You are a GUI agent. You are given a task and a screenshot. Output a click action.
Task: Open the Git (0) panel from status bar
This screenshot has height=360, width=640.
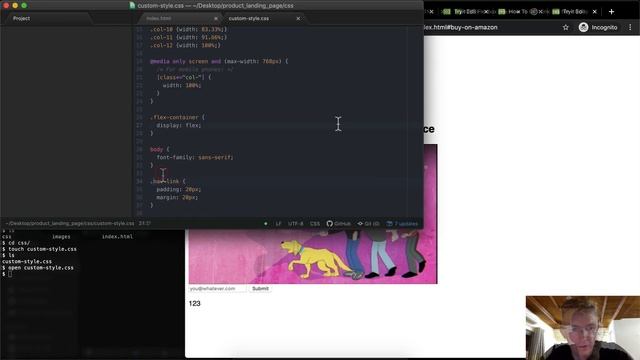[x=369, y=224]
